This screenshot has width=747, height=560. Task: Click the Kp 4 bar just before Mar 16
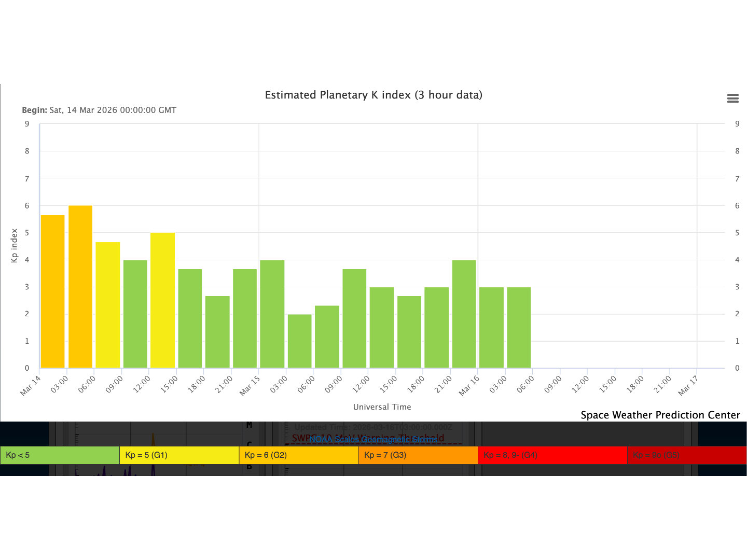[464, 314]
